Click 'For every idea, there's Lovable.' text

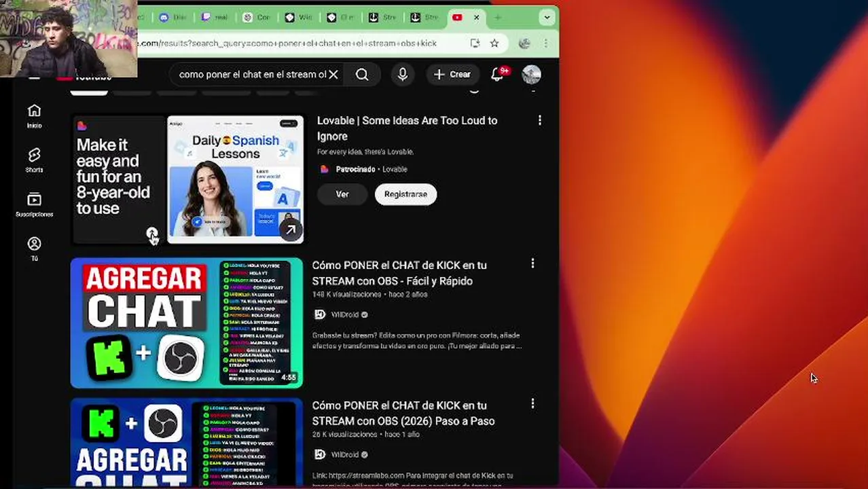coord(365,151)
